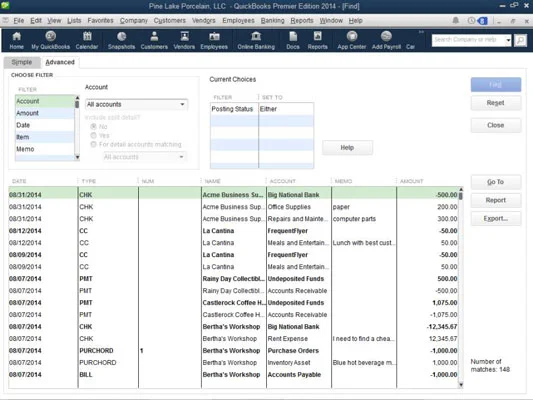The height and width of the screenshot is (400, 533).
Task: Select the Amount filter
Action: pos(45,113)
